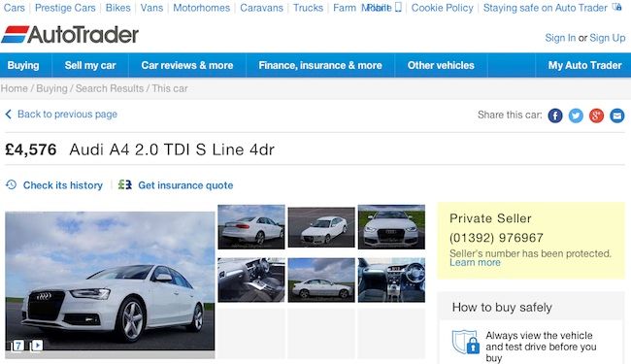
Task: Click the AutoTrader logo
Action: pyautogui.click(x=70, y=35)
